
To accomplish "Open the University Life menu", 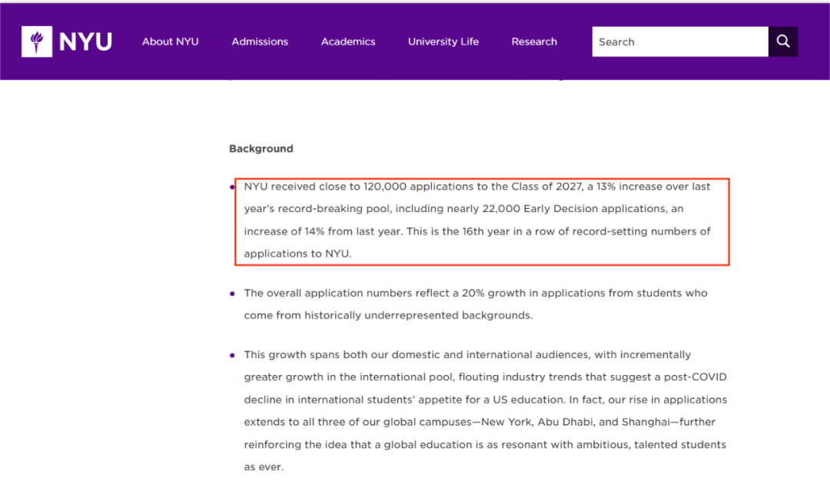I will point(443,41).
